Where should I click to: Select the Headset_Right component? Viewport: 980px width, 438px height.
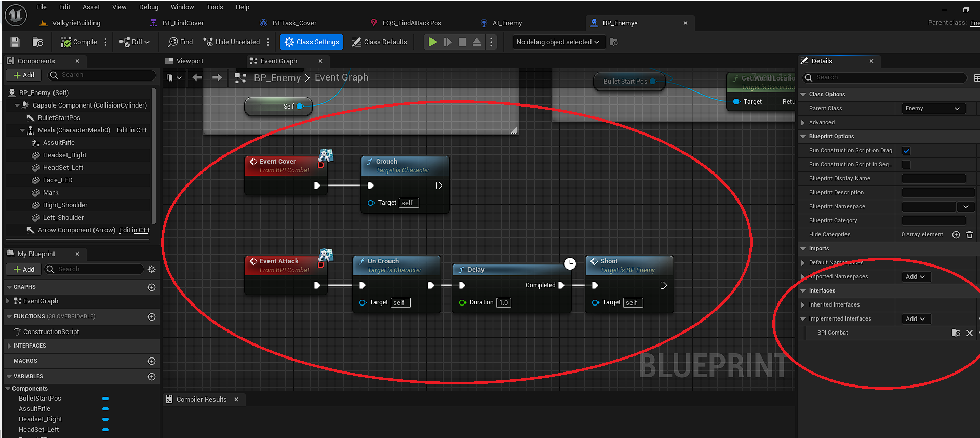[x=64, y=155]
